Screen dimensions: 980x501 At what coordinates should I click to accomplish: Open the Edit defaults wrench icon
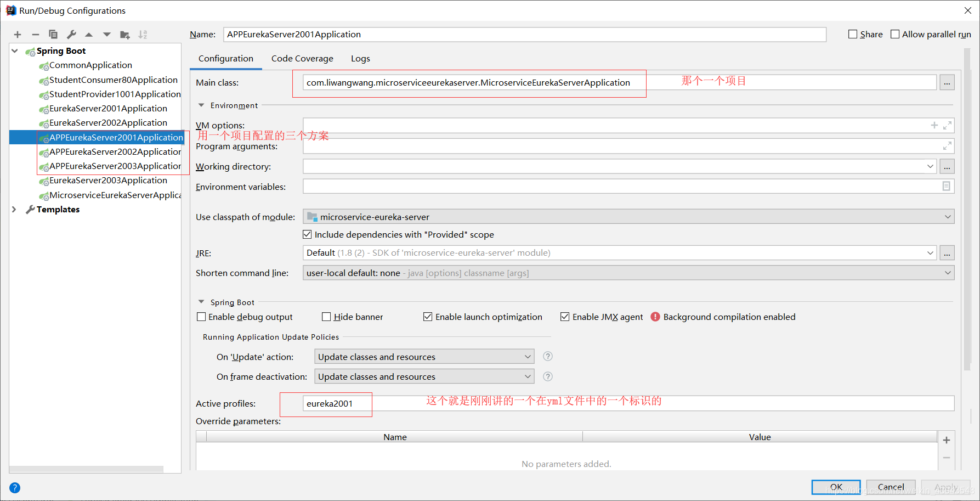pos(71,35)
